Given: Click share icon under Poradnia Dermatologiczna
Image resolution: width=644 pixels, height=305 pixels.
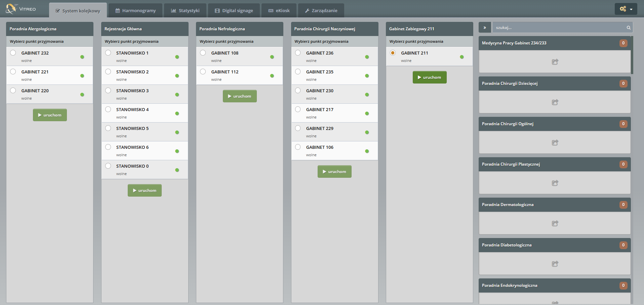Looking at the screenshot, I should click(x=555, y=224).
